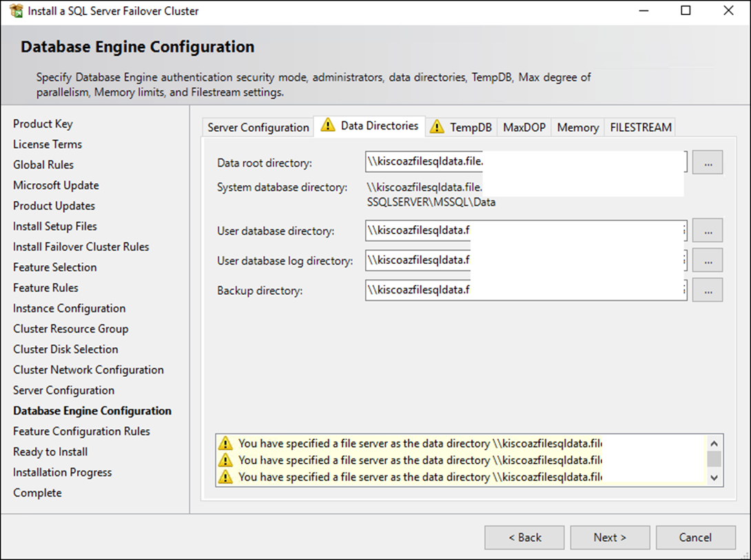
Task: Switch to the Server Configuration tab
Action: [258, 127]
